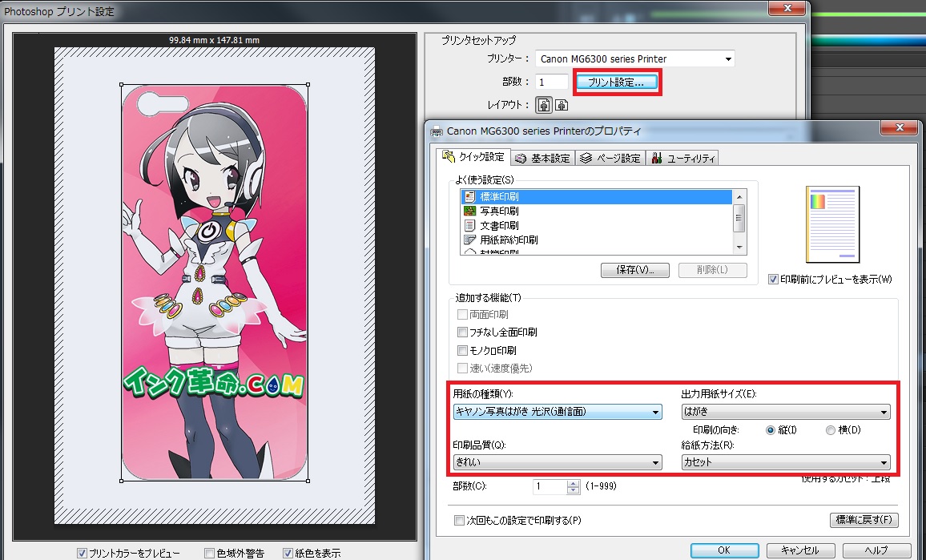Enable 色域外警告 checkbox
Viewport: 926px width, 560px height.
(209, 554)
